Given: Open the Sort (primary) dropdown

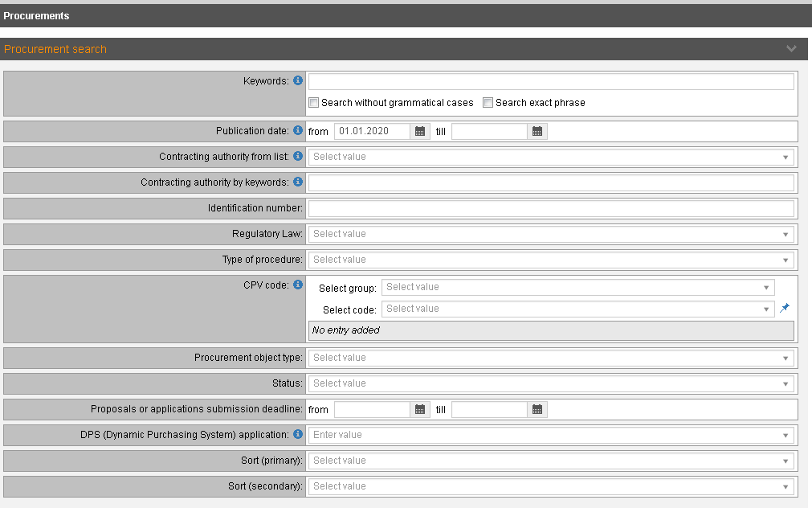Looking at the screenshot, I should (x=551, y=461).
